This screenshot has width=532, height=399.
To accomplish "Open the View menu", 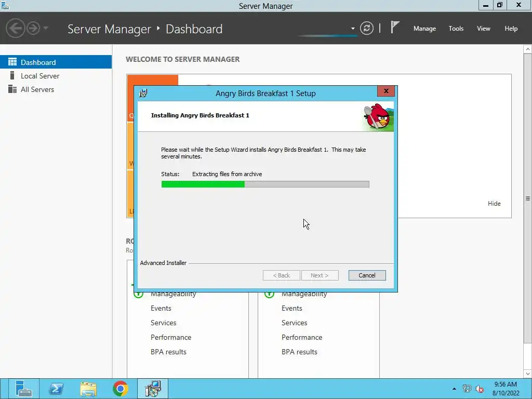I will (x=484, y=29).
